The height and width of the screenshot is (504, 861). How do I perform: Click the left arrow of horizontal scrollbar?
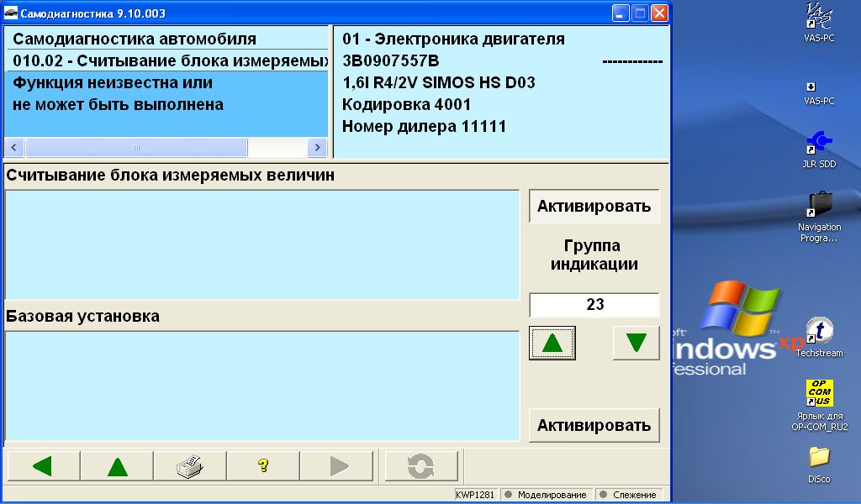coord(14,148)
